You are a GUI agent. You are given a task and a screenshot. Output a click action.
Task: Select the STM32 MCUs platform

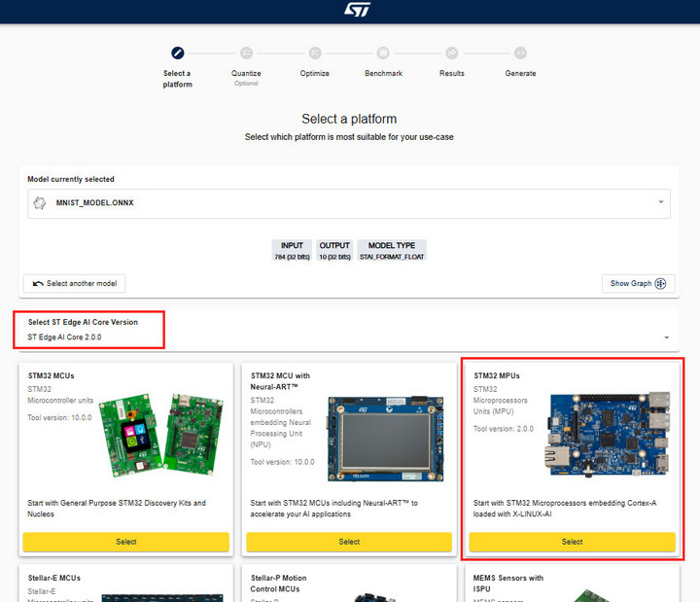[125, 542]
